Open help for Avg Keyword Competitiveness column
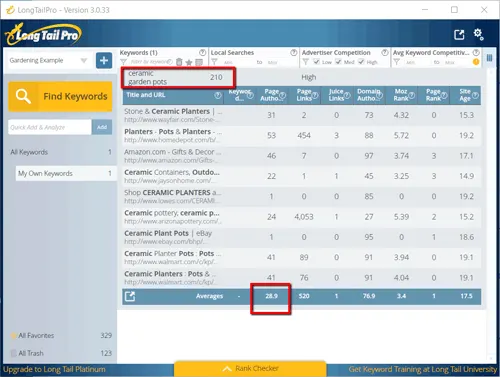The height and width of the screenshot is (377, 500). [x=476, y=52]
